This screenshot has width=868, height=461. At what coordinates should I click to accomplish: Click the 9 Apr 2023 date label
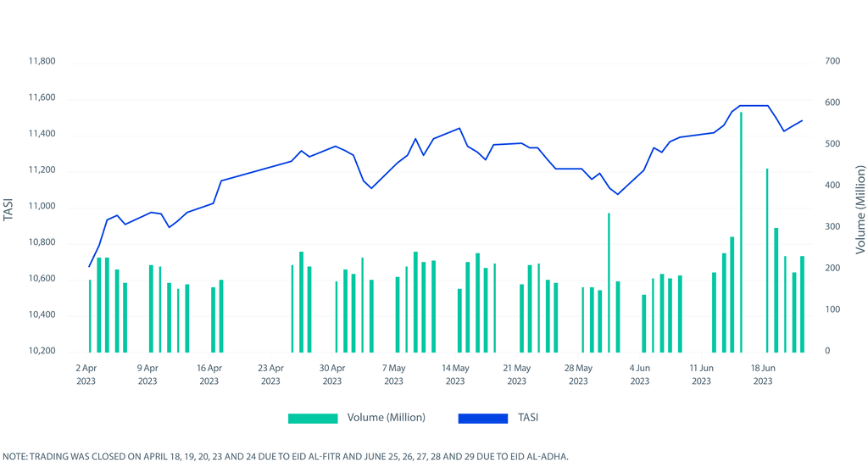pos(147,375)
